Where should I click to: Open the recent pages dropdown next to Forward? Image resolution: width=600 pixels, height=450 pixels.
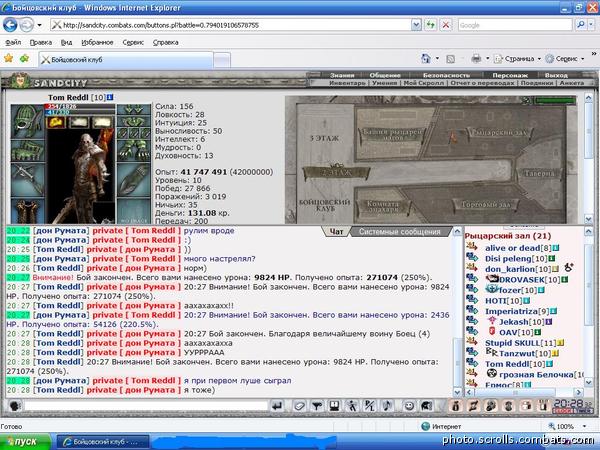pyautogui.click(x=39, y=26)
